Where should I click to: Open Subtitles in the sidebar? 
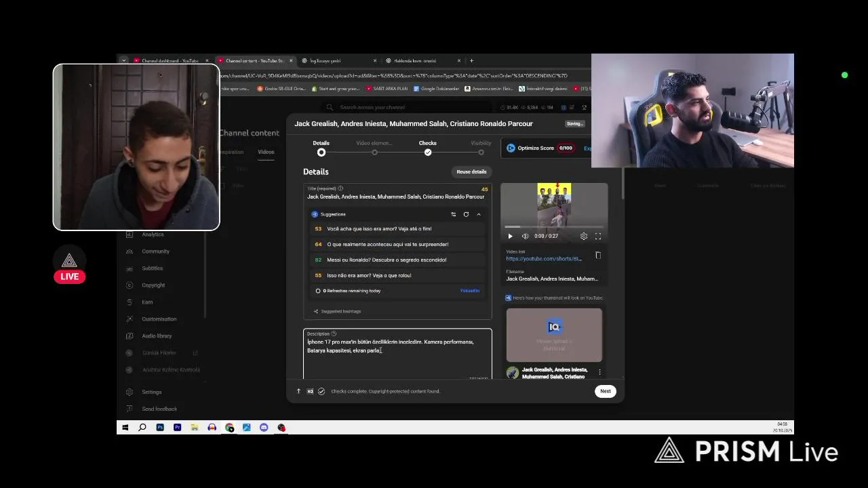pos(152,268)
